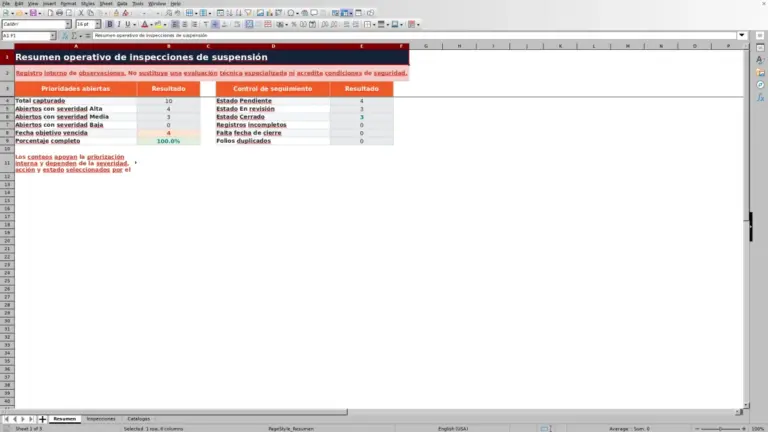Jump to the last sheet tab arrow
The height and width of the screenshot is (432, 768).
click(x=31, y=419)
